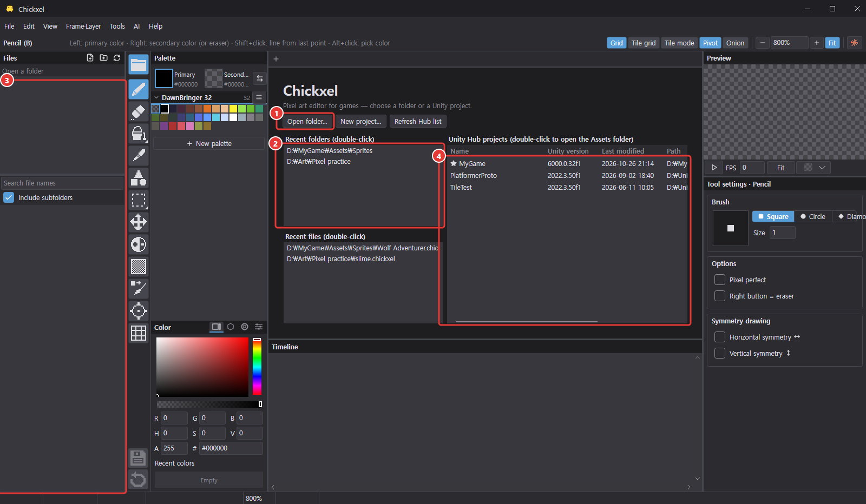Viewport: 866px width, 504px height.
Task: Add a New palette
Action: (x=209, y=143)
